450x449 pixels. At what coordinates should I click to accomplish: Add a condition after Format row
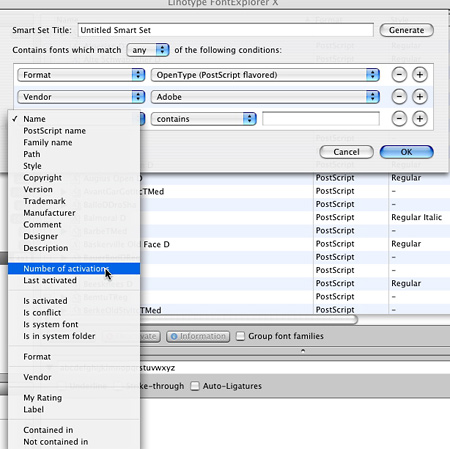[420, 75]
